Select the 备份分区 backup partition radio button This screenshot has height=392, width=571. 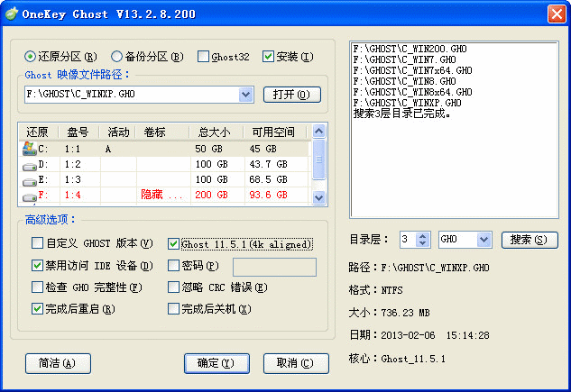tap(116, 57)
